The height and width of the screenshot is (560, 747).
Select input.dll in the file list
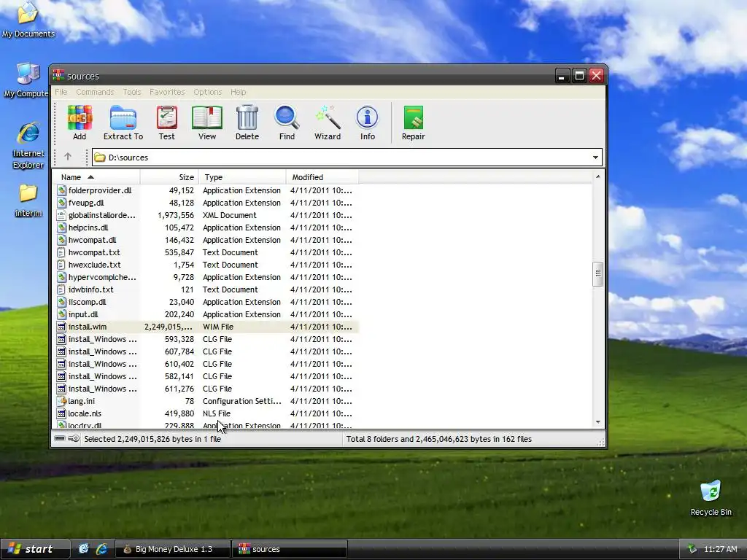205,314
